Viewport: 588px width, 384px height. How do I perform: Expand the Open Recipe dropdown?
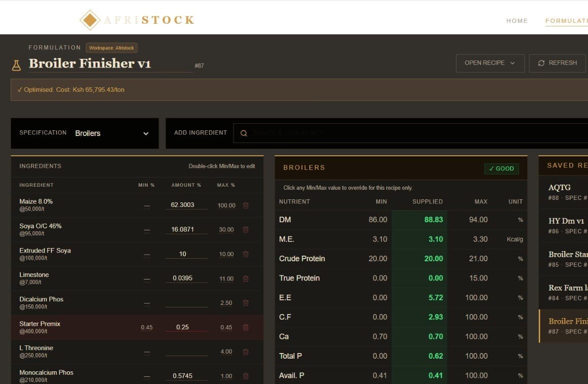tap(490, 63)
